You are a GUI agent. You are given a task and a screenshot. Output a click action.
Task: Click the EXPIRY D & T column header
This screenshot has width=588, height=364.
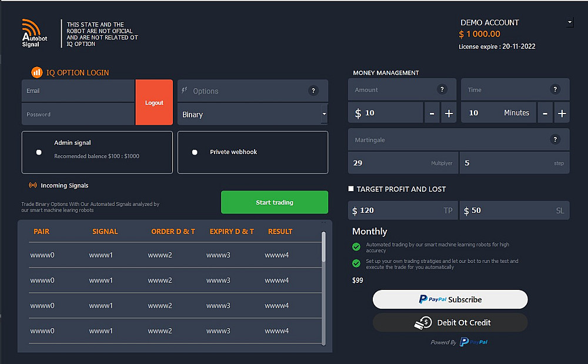pyautogui.click(x=231, y=231)
